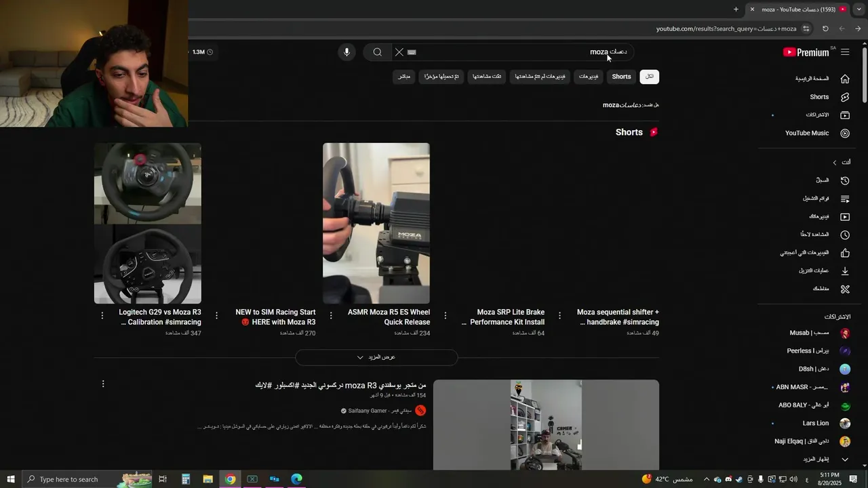Open Musab channel avatar in subscriptions
This screenshot has height=488, width=868.
[x=845, y=333]
